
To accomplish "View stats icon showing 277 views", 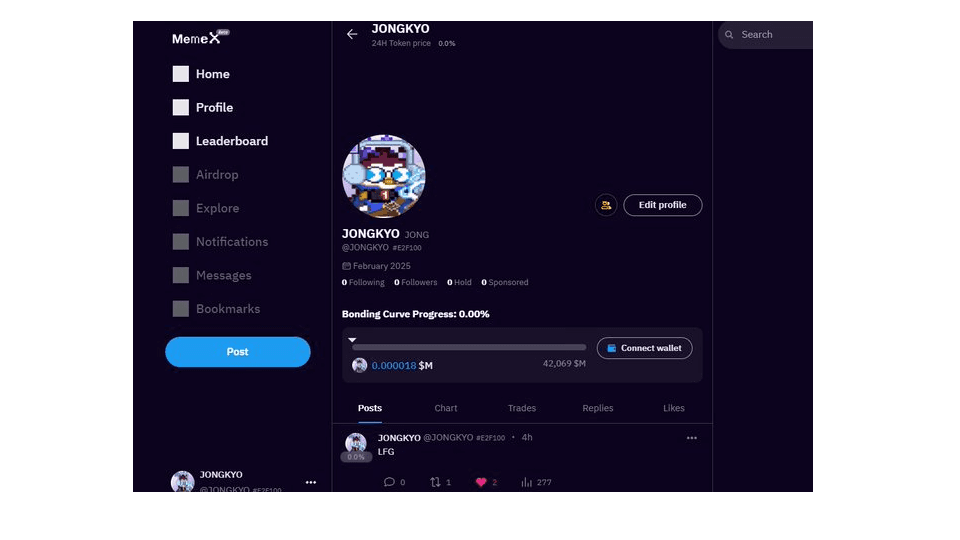I will [x=526, y=482].
